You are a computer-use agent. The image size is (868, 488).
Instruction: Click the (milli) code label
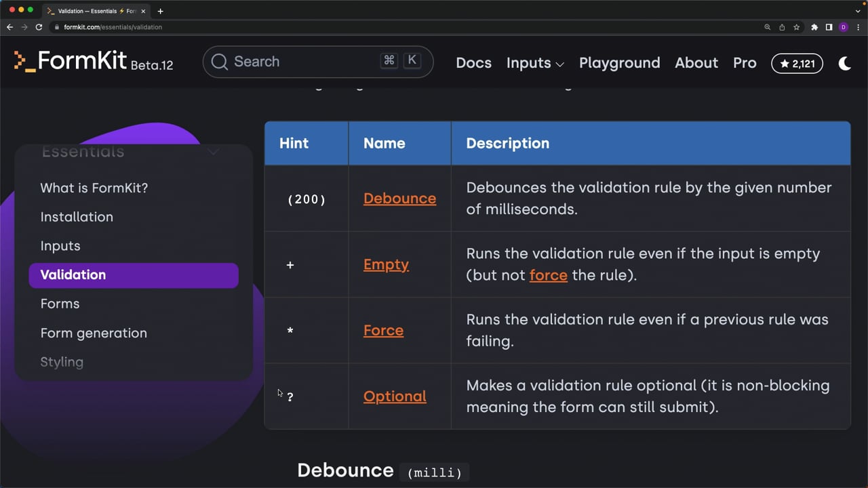[435, 472]
